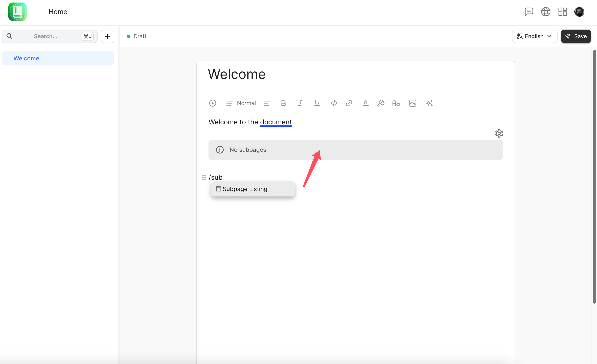597x364 pixels.
Task: Open subpage listing settings gear
Action: [499, 133]
